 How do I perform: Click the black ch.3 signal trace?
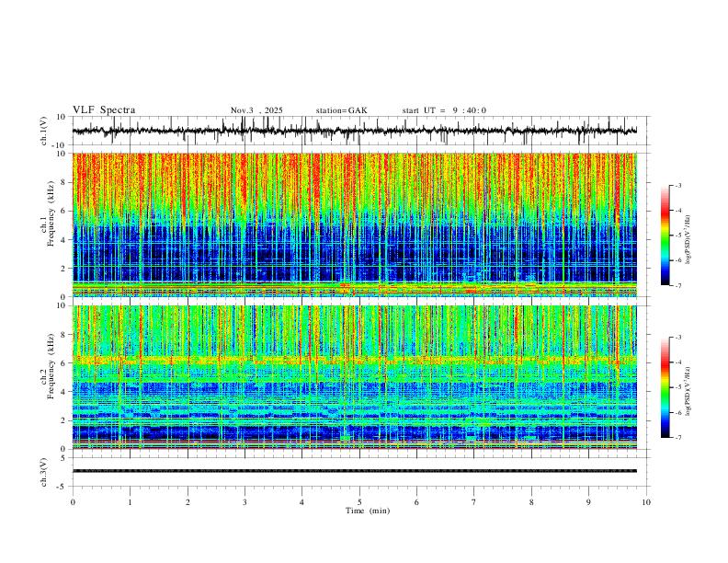[x=354, y=471]
